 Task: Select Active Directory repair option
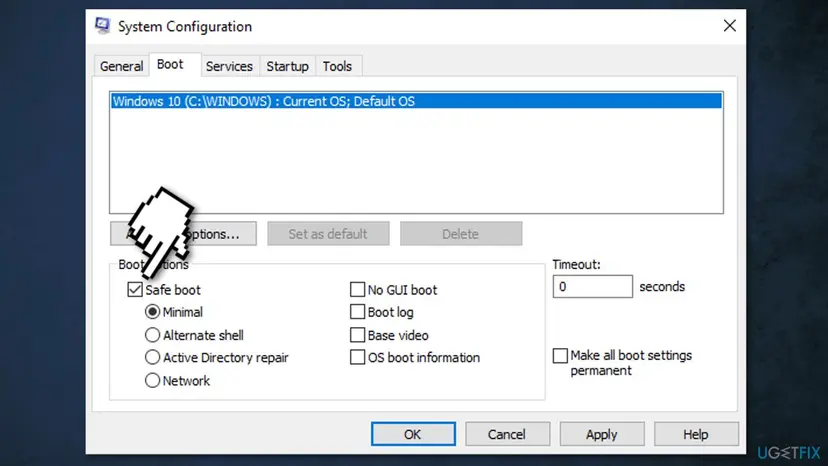coord(152,358)
